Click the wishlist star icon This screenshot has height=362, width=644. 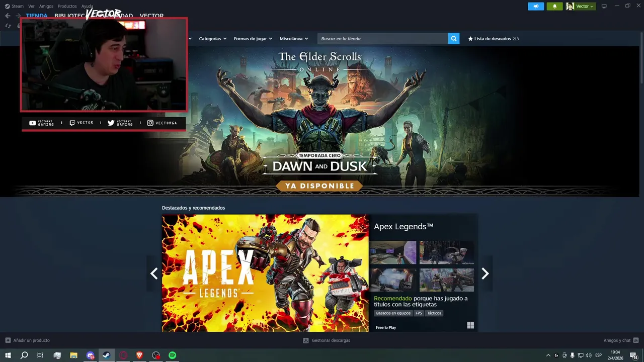click(470, 39)
